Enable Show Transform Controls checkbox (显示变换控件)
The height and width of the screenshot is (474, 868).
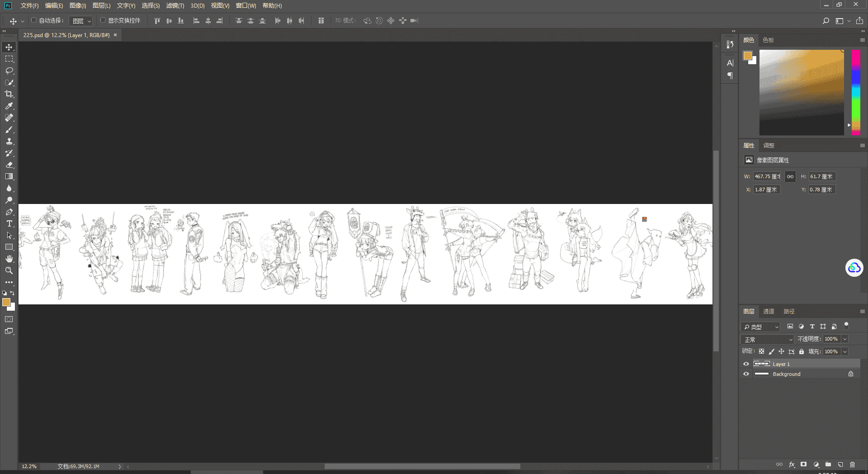coord(103,20)
